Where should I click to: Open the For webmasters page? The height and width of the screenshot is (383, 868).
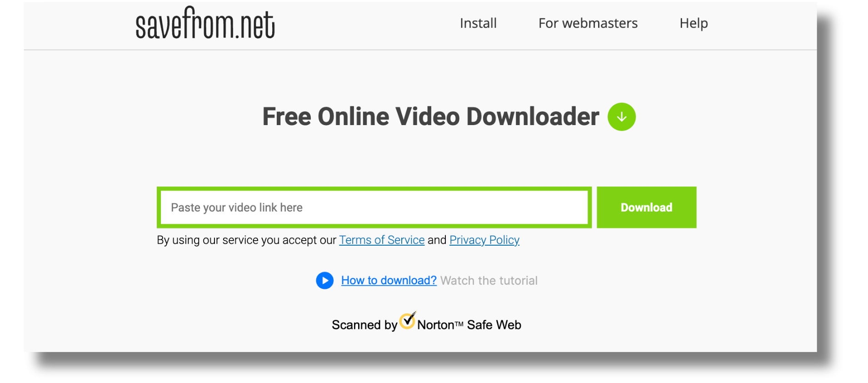pos(588,23)
